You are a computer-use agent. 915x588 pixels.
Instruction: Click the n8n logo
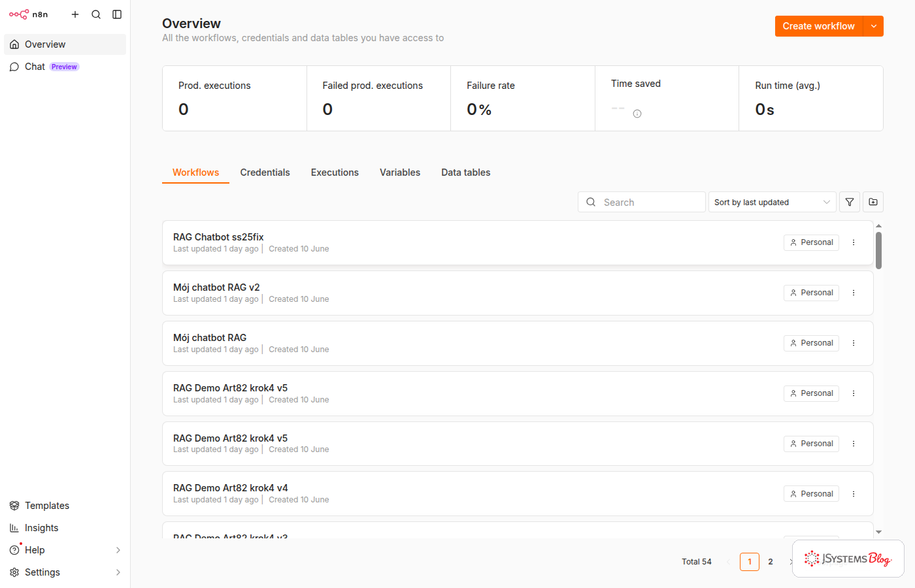(x=28, y=14)
